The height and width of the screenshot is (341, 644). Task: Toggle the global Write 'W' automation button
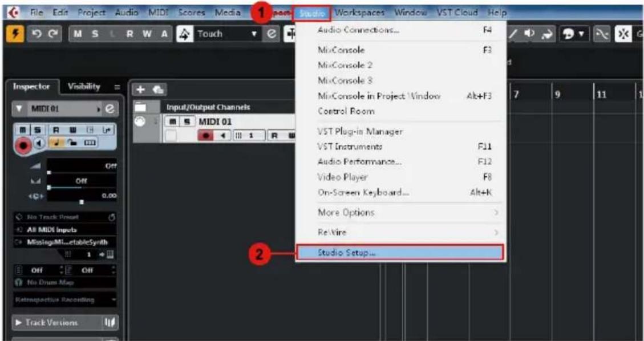tap(147, 34)
